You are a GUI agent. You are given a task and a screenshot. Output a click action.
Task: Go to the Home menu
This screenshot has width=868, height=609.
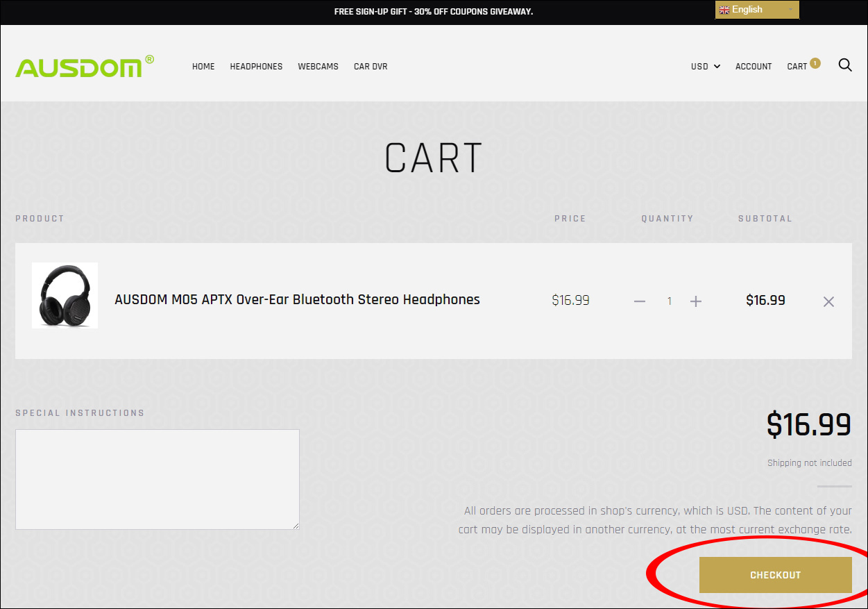pyautogui.click(x=203, y=67)
